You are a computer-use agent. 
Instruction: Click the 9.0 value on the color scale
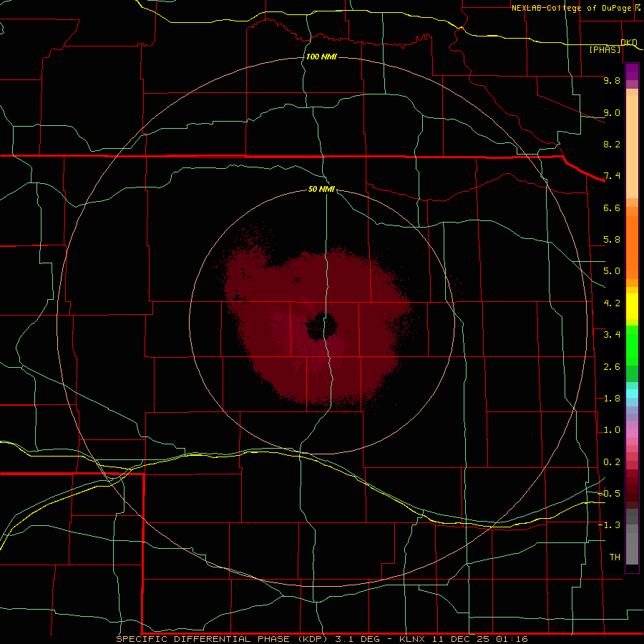pos(612,112)
